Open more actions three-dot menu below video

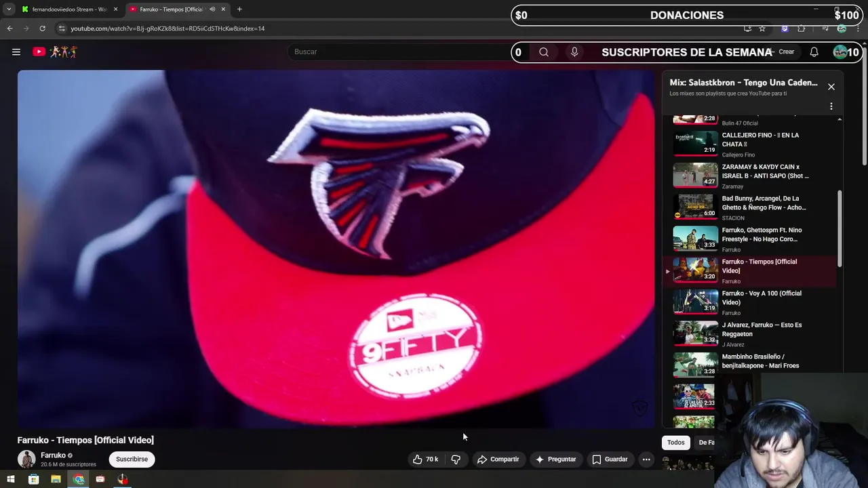[646, 459]
